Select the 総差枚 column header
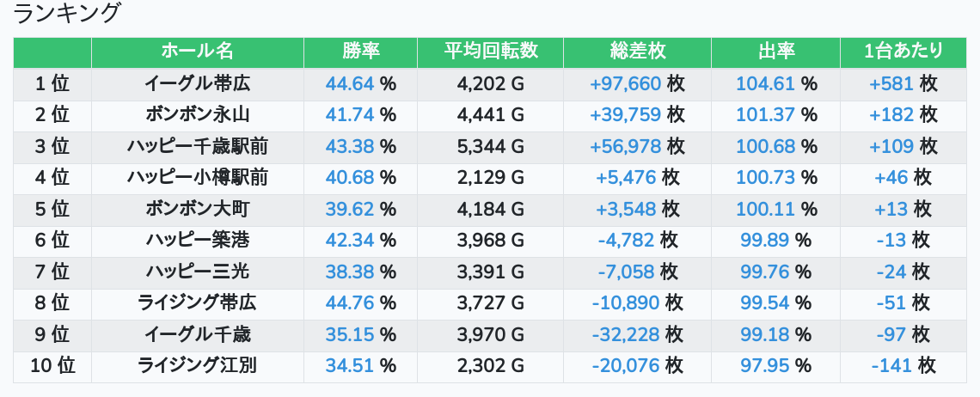This screenshot has width=980, height=397. pos(638,52)
